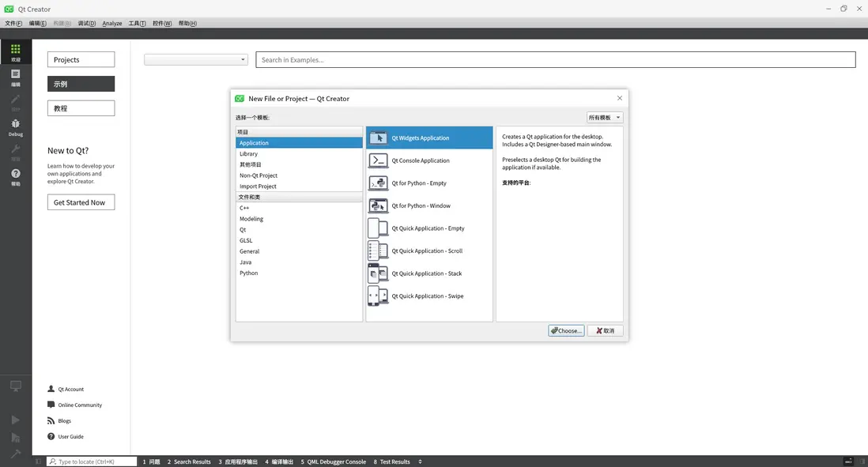This screenshot has height=467, width=868.
Task: Click the Choose... button
Action: (x=566, y=330)
